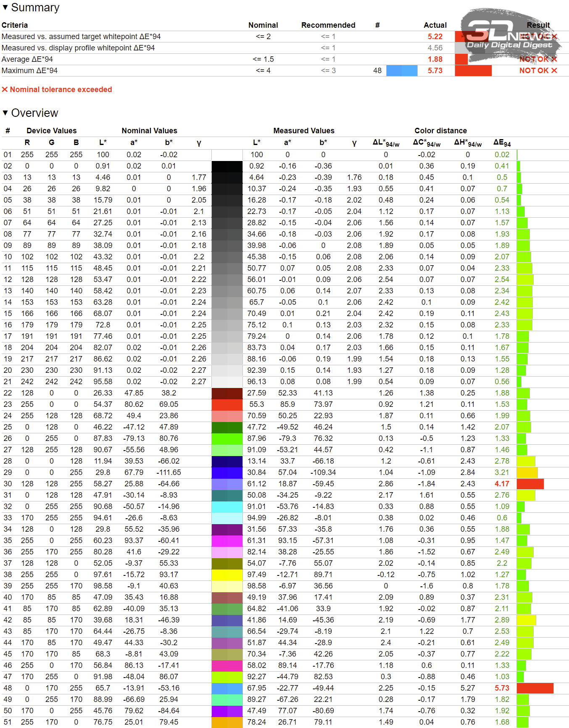Click the bright red swatch in row 23
Viewport: 569px width, 728px height.
point(227,404)
